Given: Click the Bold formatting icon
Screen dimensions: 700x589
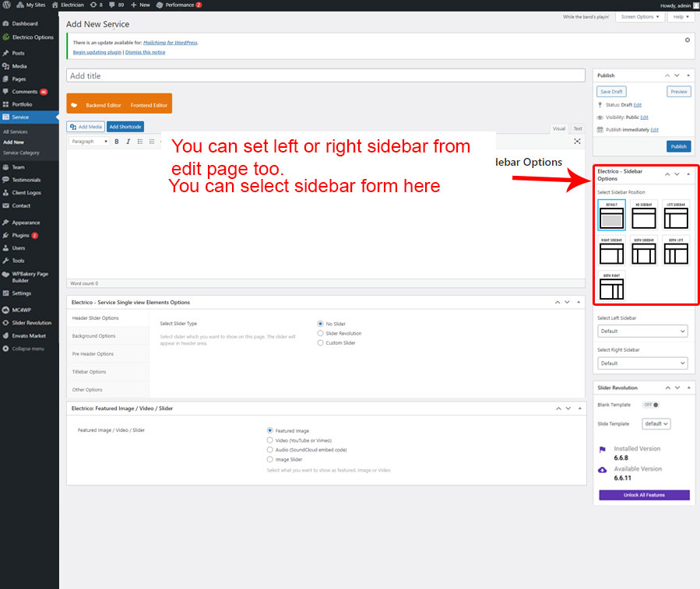Looking at the screenshot, I should coord(117,142).
